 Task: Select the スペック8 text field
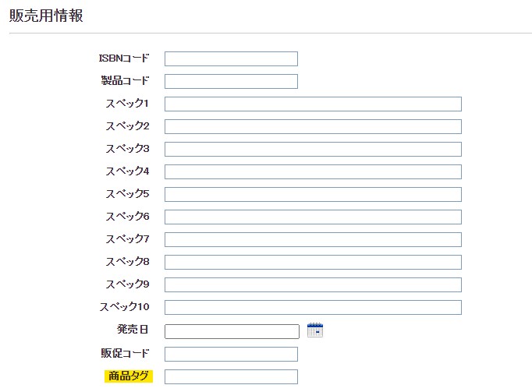point(313,263)
